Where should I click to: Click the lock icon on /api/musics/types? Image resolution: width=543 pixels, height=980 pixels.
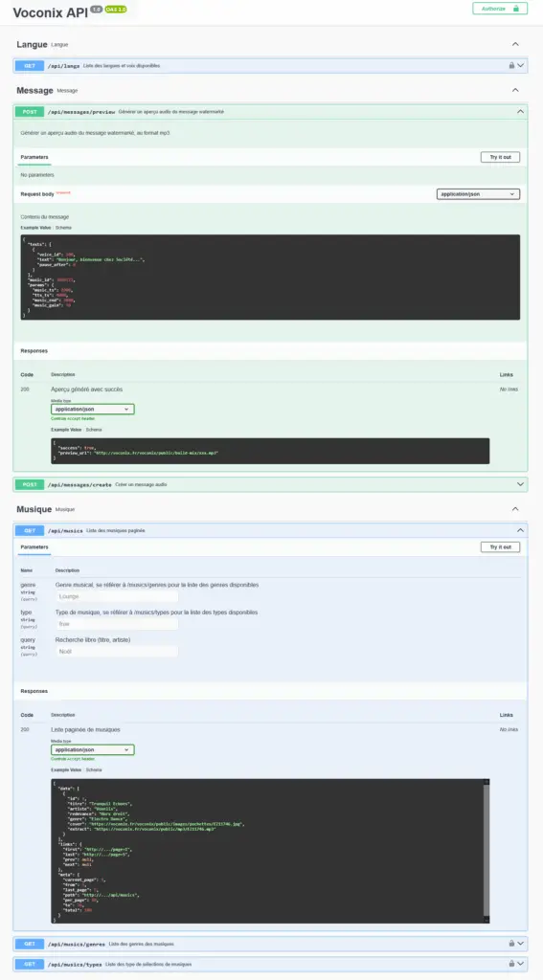pos(511,965)
